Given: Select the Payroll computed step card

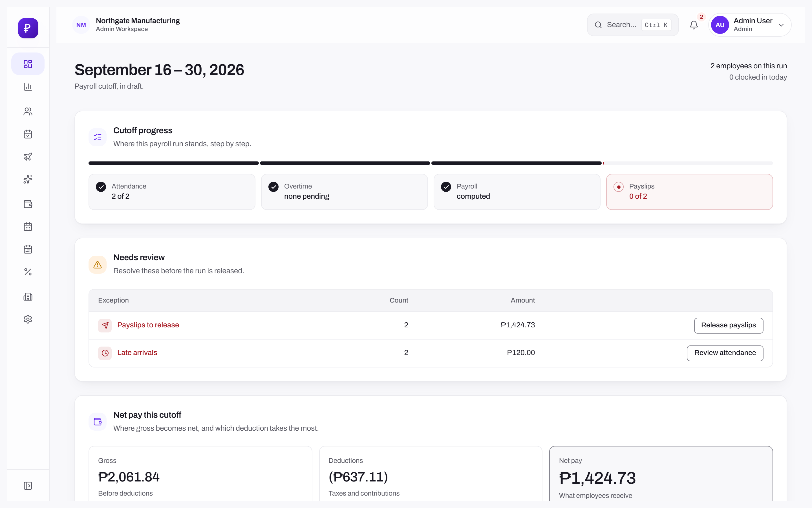Looking at the screenshot, I should (517, 192).
